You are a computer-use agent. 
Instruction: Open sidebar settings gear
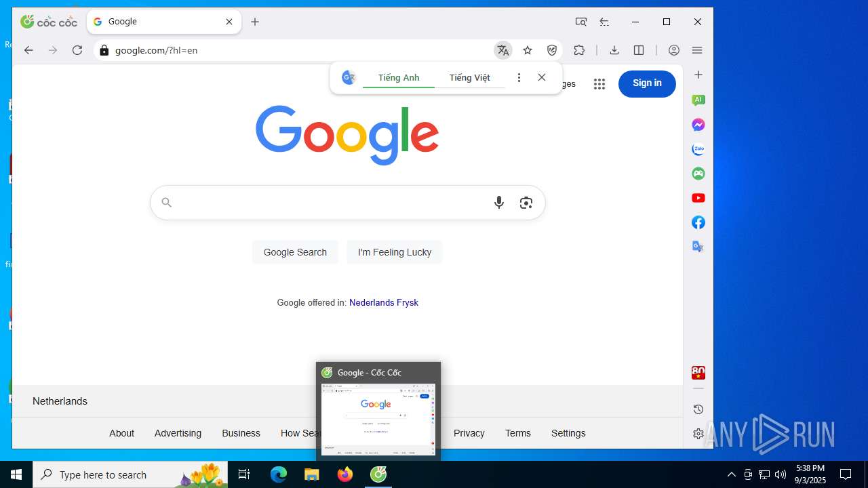[x=698, y=434]
